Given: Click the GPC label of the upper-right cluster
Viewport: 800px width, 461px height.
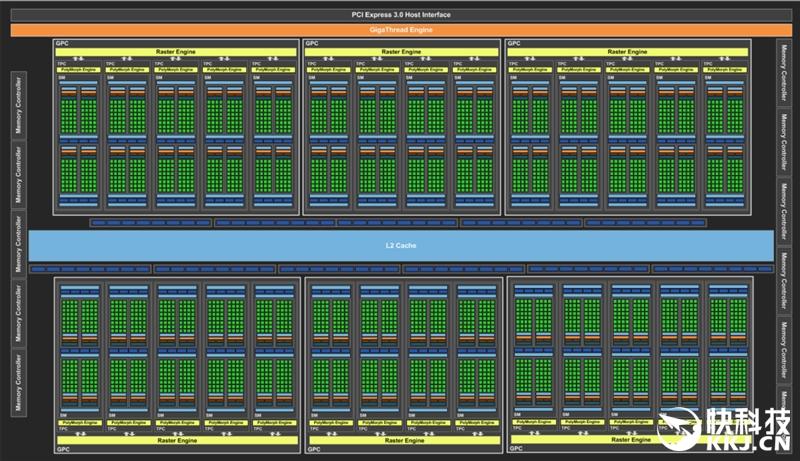Looking at the screenshot, I should tap(514, 43).
